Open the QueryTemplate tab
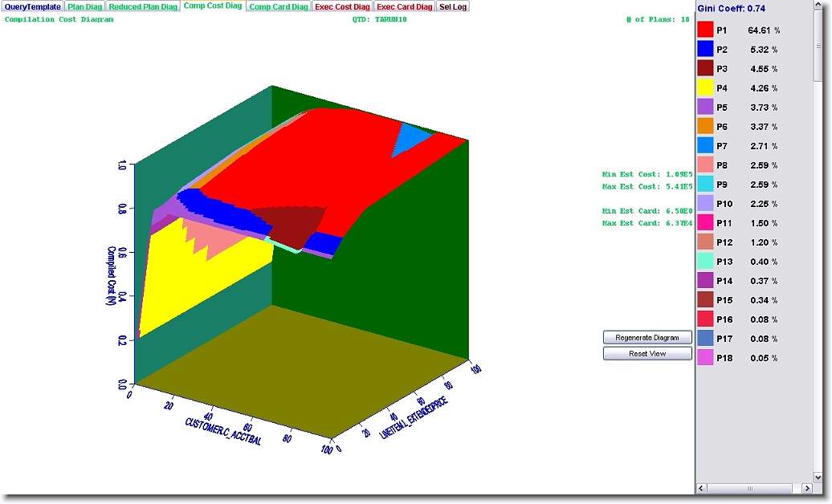Image resolution: width=832 pixels, height=504 pixels. 32,6
